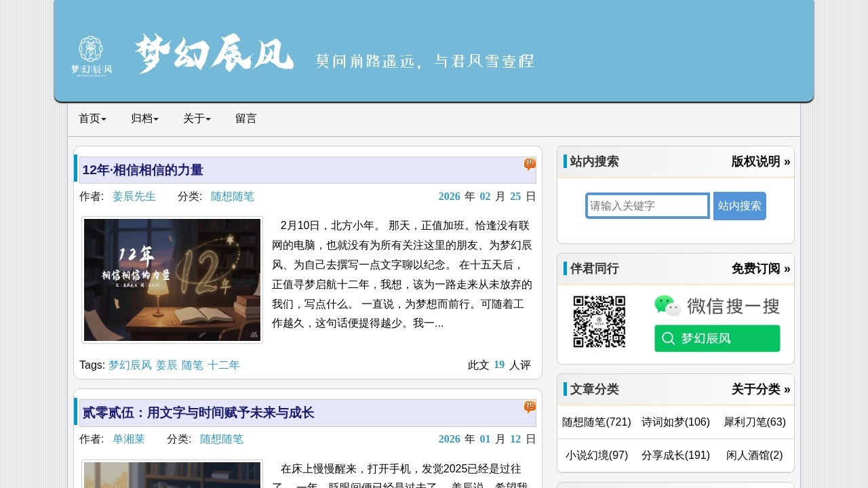Open the 留言 navigation item
The image size is (868, 488).
(x=246, y=119)
